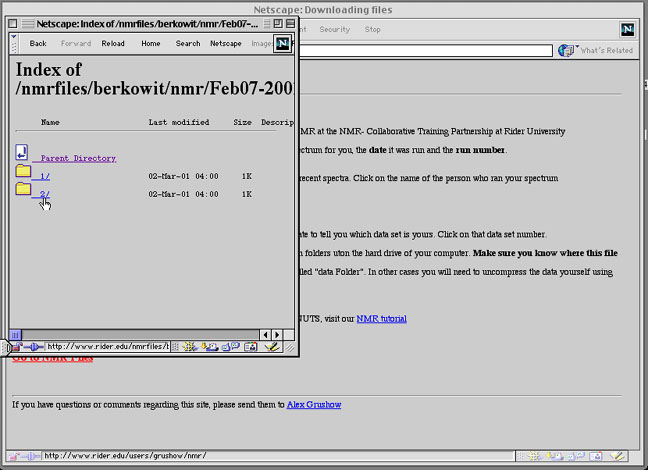Toggle the window shade box in the Index title bar
Screen dimensions: 648x470
(x=289, y=23)
